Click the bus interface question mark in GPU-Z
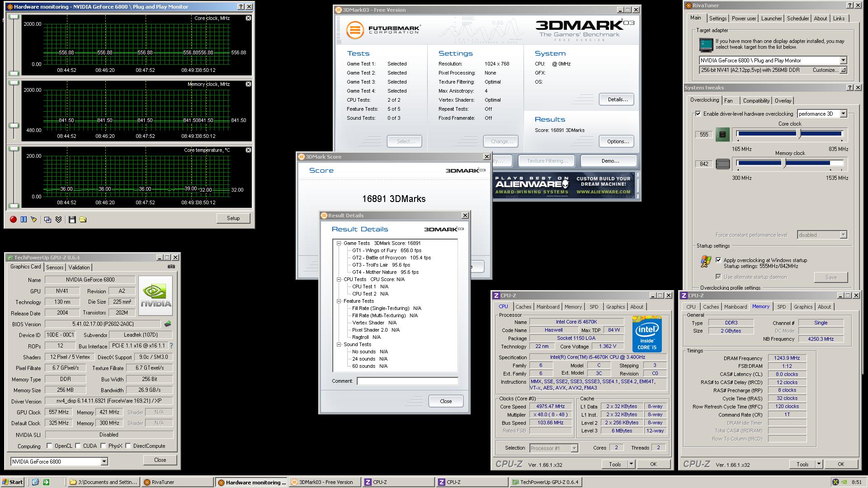 (171, 346)
